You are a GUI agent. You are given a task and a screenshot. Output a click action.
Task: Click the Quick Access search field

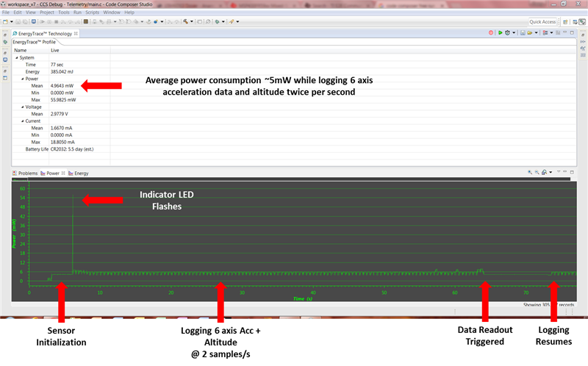click(542, 22)
